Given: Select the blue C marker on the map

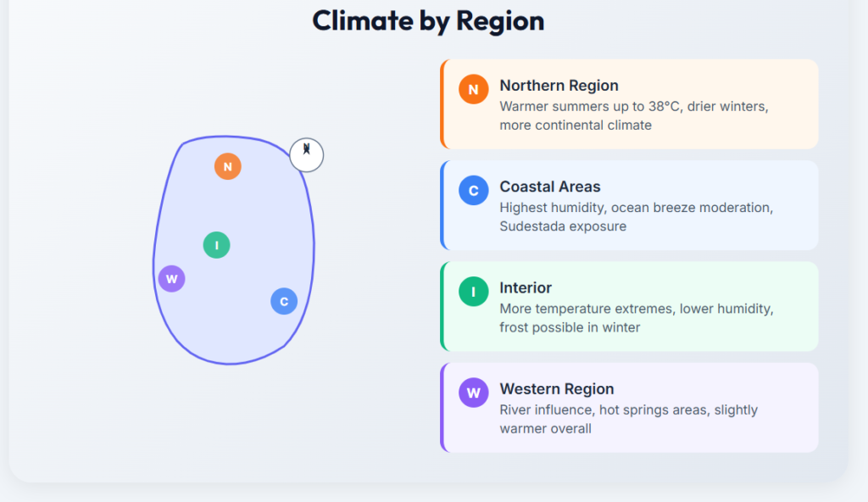Looking at the screenshot, I should 284,301.
